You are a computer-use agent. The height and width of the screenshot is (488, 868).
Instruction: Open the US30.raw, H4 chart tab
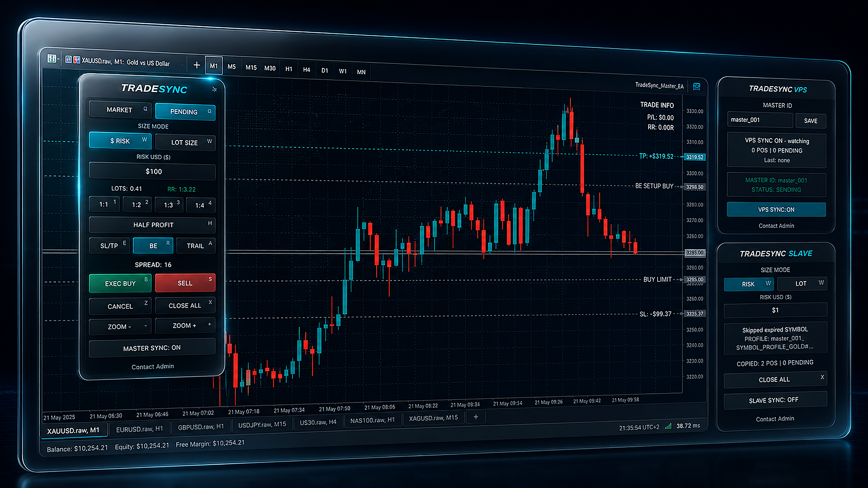(x=318, y=422)
